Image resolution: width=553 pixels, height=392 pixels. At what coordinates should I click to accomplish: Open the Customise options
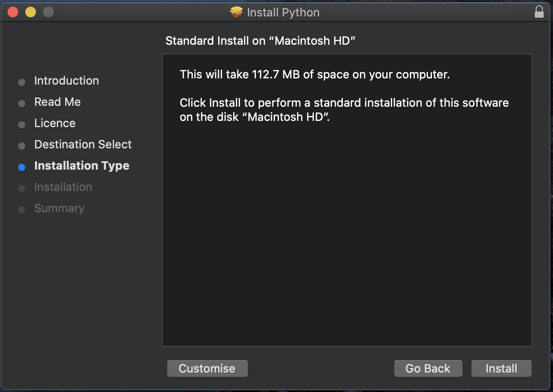click(207, 369)
